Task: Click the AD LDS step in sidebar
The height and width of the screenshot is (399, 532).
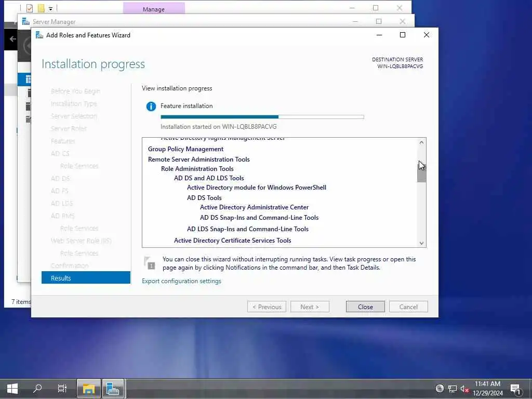Action: (x=62, y=203)
